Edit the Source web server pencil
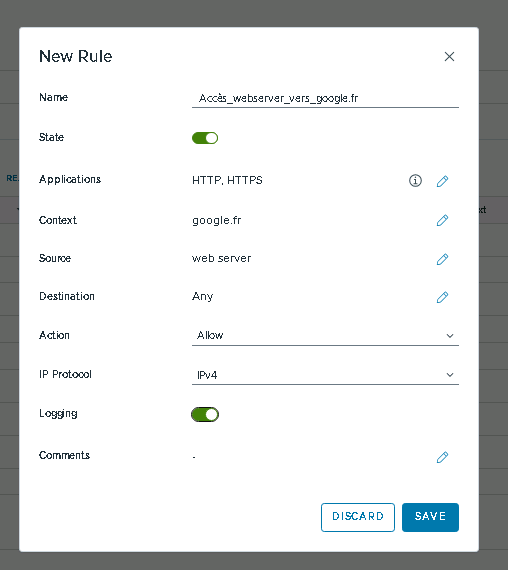Viewport: 508px width, 570px height. (x=442, y=259)
